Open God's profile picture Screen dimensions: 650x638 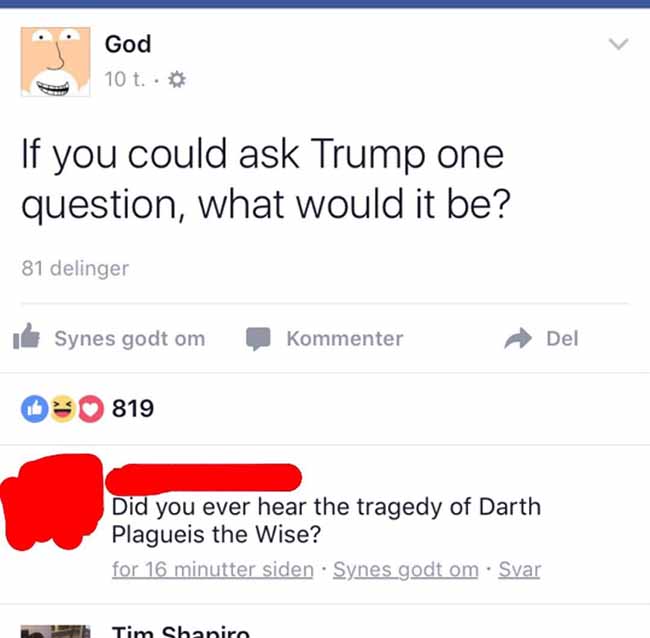point(56,62)
